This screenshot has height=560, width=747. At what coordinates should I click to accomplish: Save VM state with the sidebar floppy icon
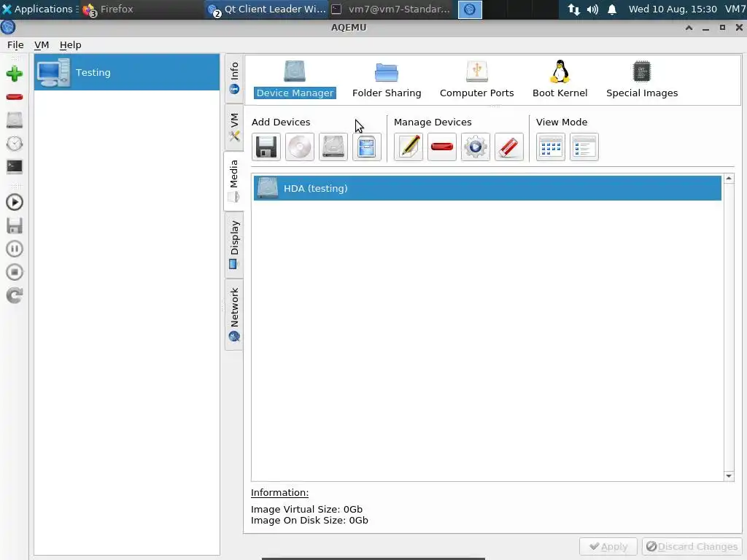pyautogui.click(x=15, y=226)
